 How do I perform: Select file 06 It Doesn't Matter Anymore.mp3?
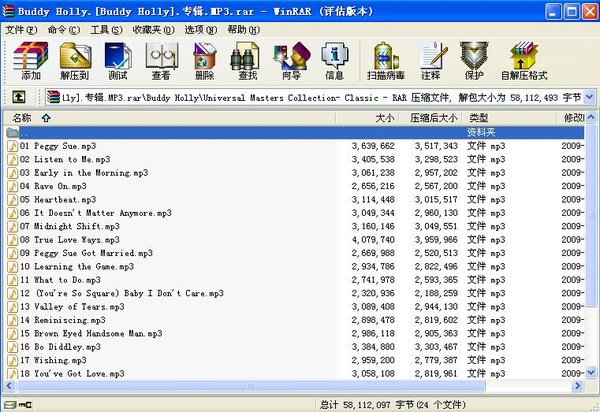tap(295, 213)
